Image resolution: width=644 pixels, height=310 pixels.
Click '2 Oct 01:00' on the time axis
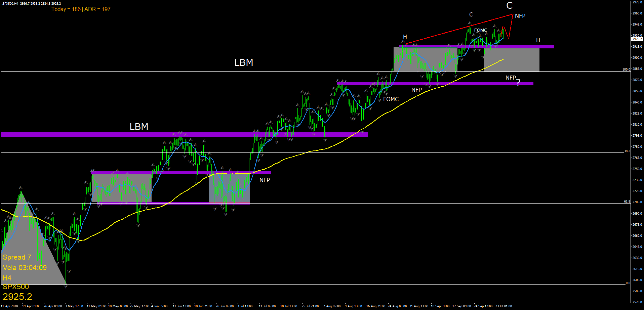pyautogui.click(x=504, y=306)
